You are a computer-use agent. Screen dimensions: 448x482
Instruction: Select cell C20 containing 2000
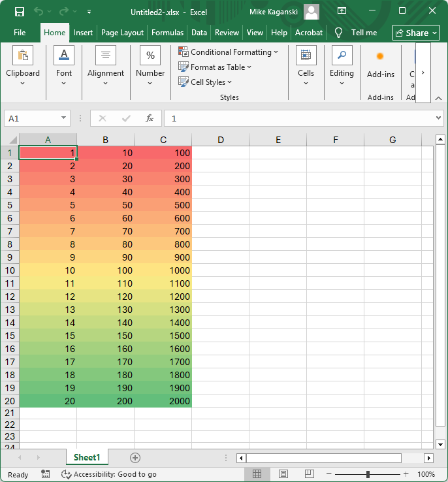coord(163,401)
